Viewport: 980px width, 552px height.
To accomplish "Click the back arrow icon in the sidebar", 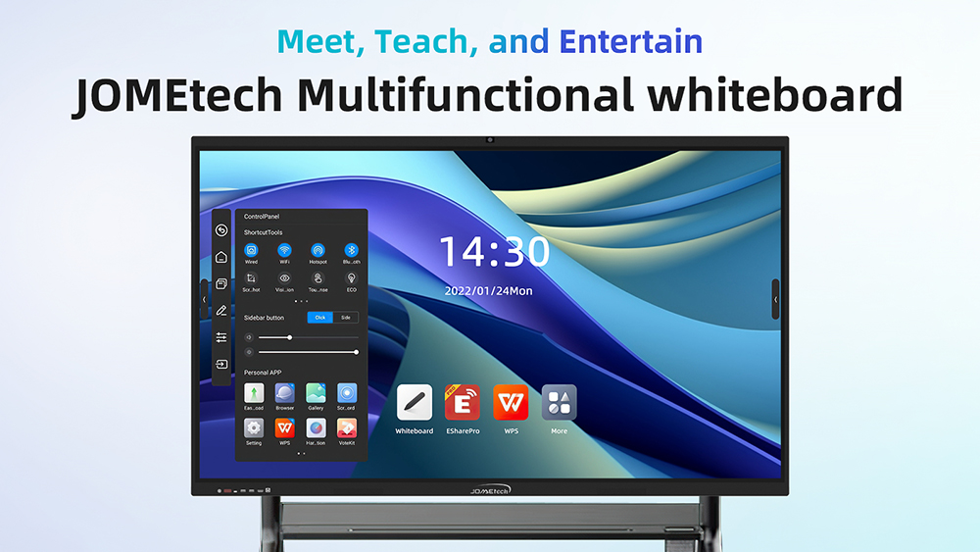I will (x=221, y=230).
